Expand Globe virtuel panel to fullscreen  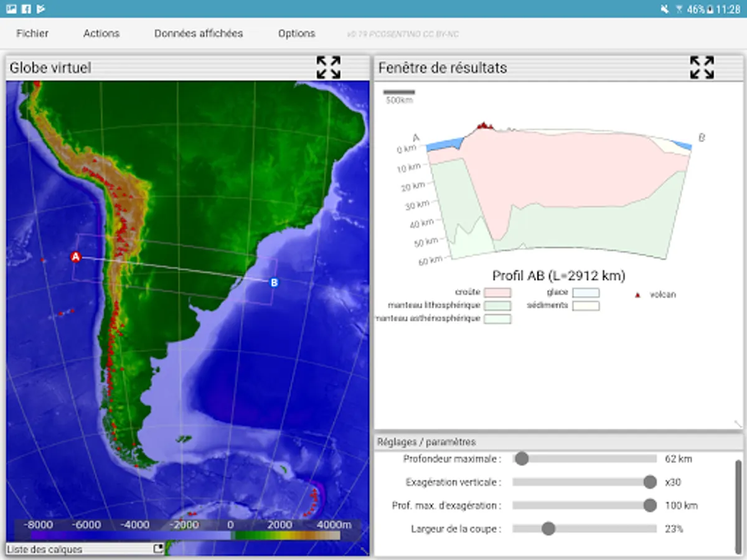(328, 67)
